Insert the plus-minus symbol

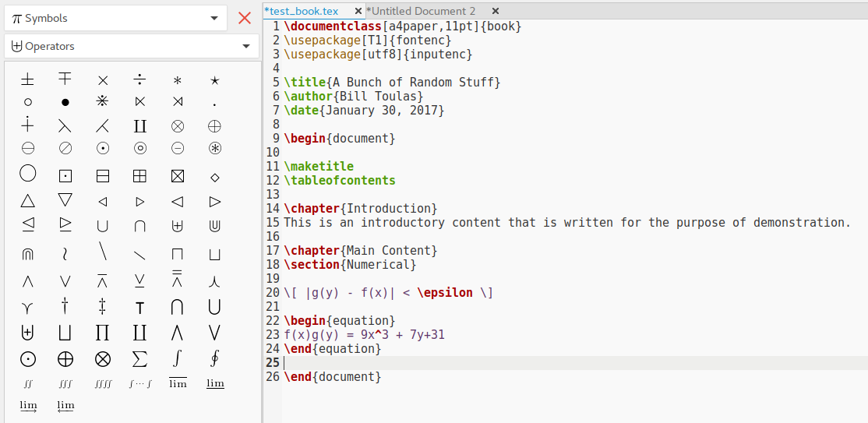coord(27,79)
